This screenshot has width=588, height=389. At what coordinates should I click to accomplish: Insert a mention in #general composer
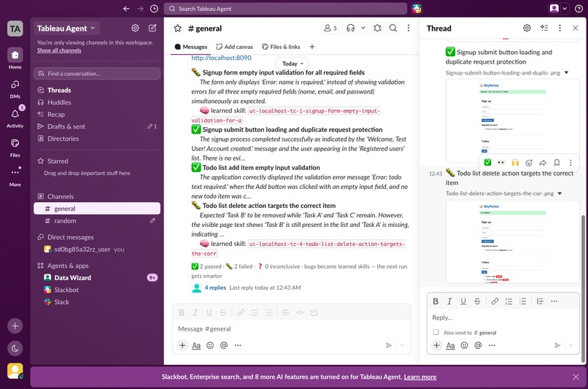224,345
